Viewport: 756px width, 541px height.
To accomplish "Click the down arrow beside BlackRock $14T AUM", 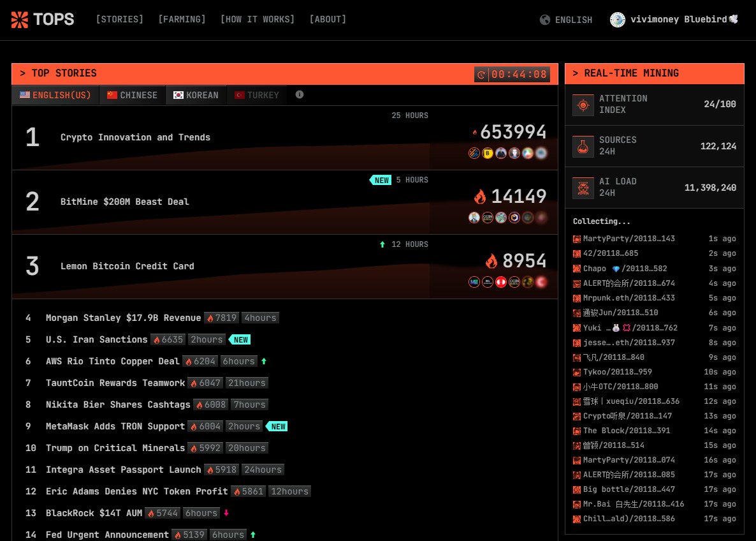I will [226, 513].
